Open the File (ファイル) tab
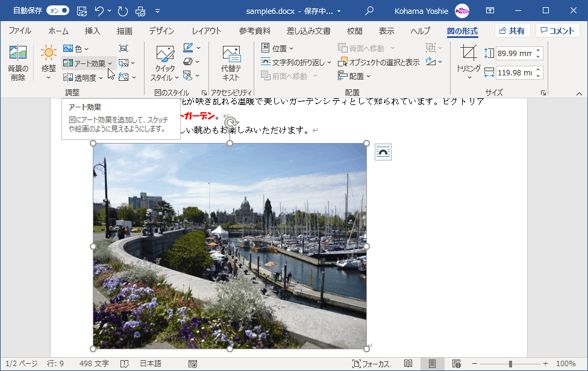 tap(19, 31)
